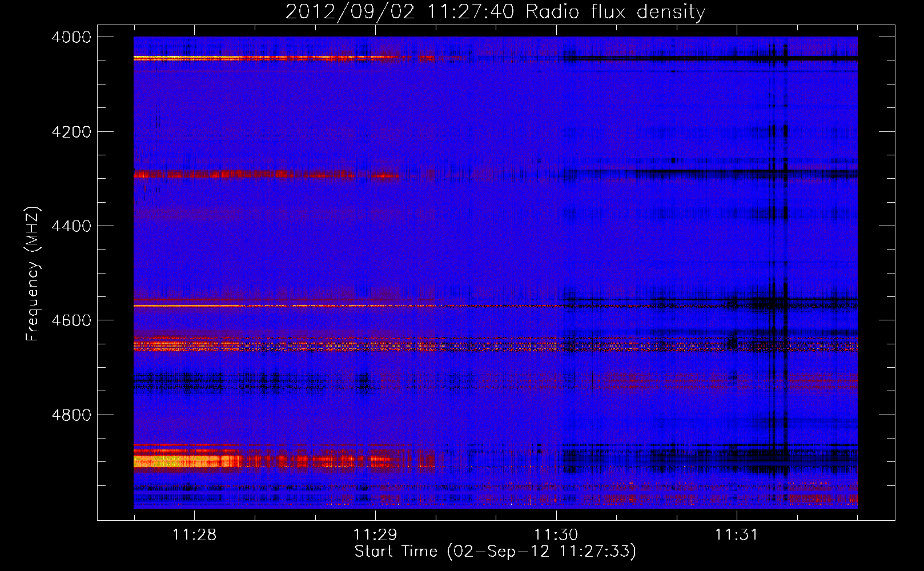This screenshot has height=571, width=924.
Task: Click the 4200 frequency axis label
Action: point(71,132)
